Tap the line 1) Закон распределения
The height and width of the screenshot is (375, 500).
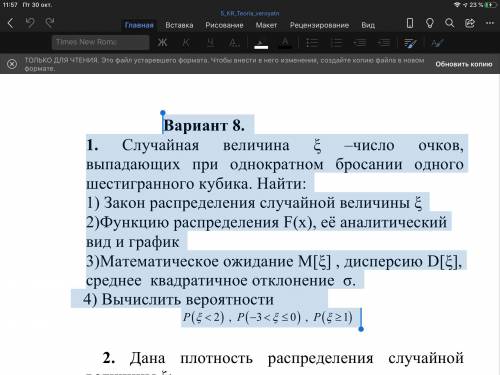pyautogui.click(x=254, y=203)
